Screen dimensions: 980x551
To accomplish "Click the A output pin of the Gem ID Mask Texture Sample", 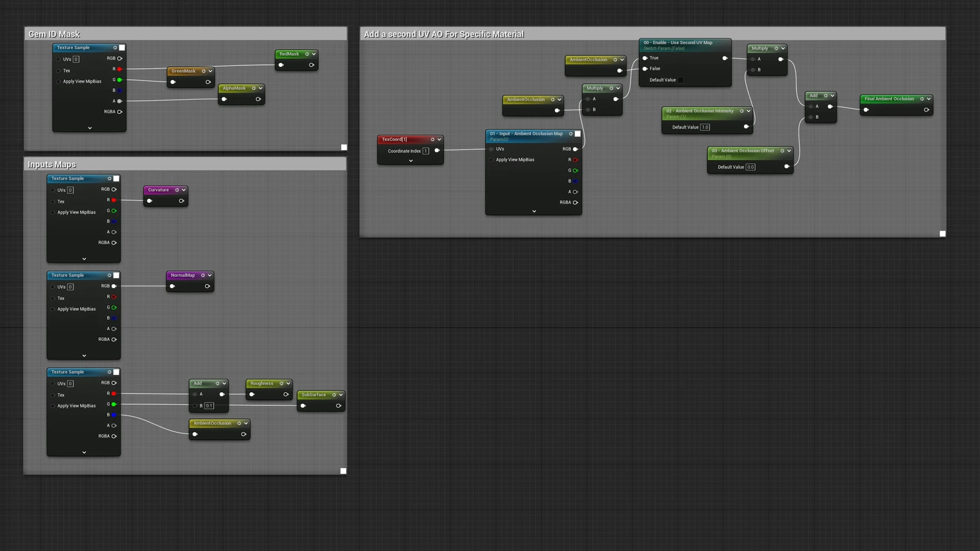I will click(119, 101).
